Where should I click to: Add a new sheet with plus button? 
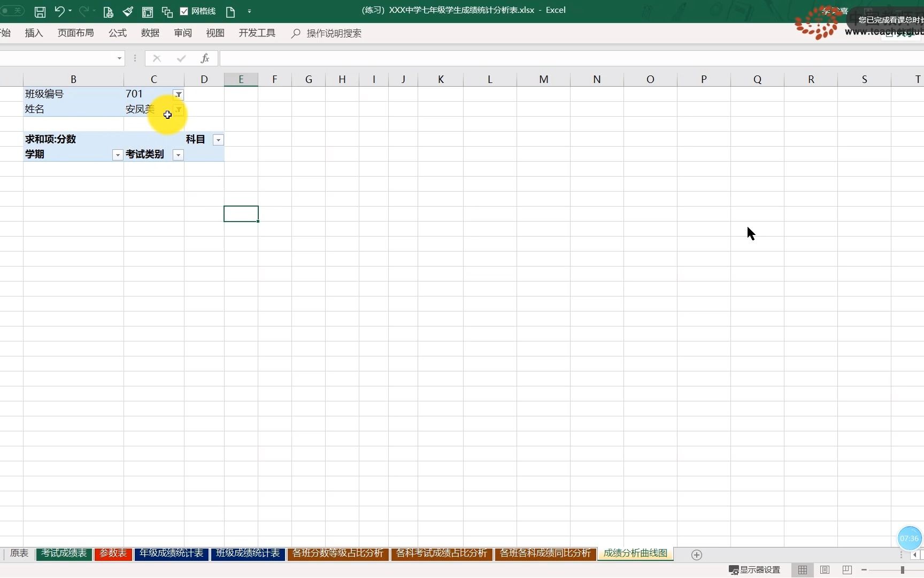(x=696, y=555)
